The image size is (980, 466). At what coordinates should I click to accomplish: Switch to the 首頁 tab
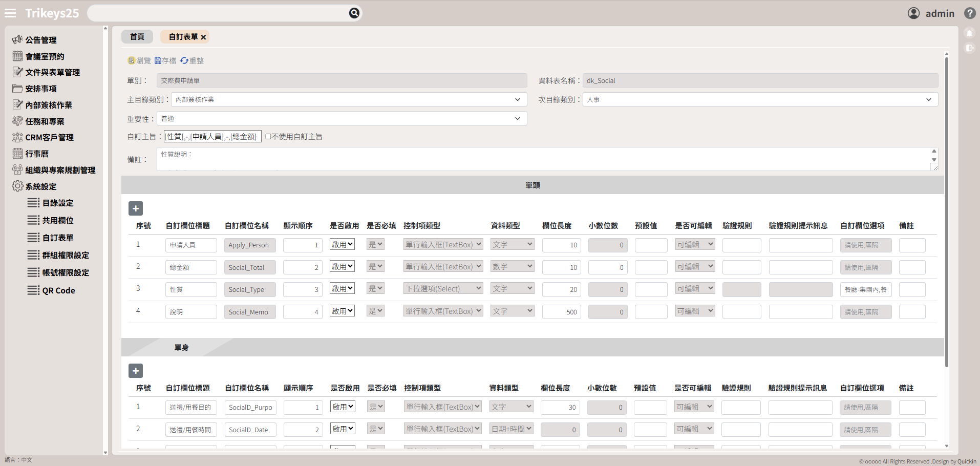pos(137,37)
